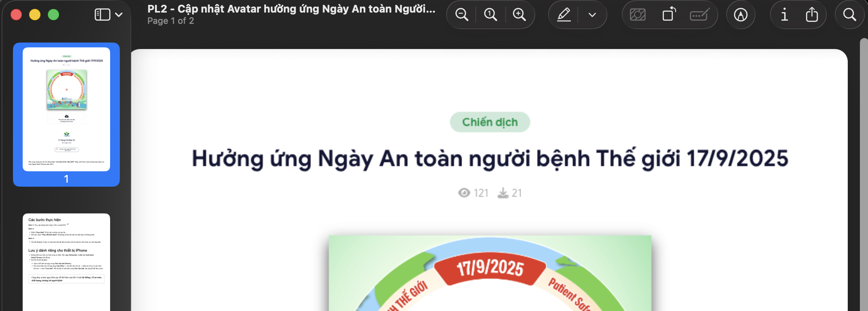The width and height of the screenshot is (868, 311).
Task: Select page 2 thumbnail in sidebar
Action: (66, 262)
